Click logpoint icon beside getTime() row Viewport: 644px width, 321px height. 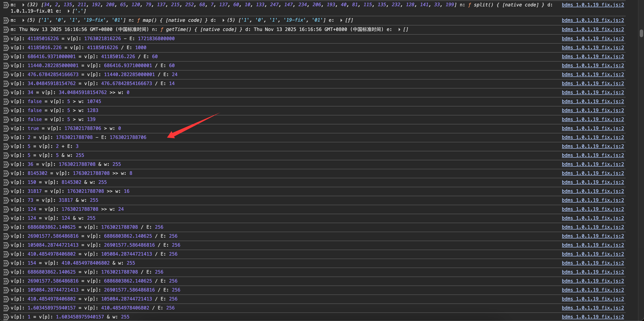tap(6, 29)
